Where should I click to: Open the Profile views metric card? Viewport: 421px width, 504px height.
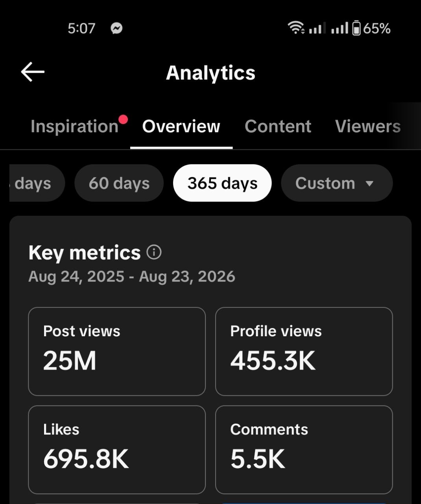pyautogui.click(x=304, y=351)
